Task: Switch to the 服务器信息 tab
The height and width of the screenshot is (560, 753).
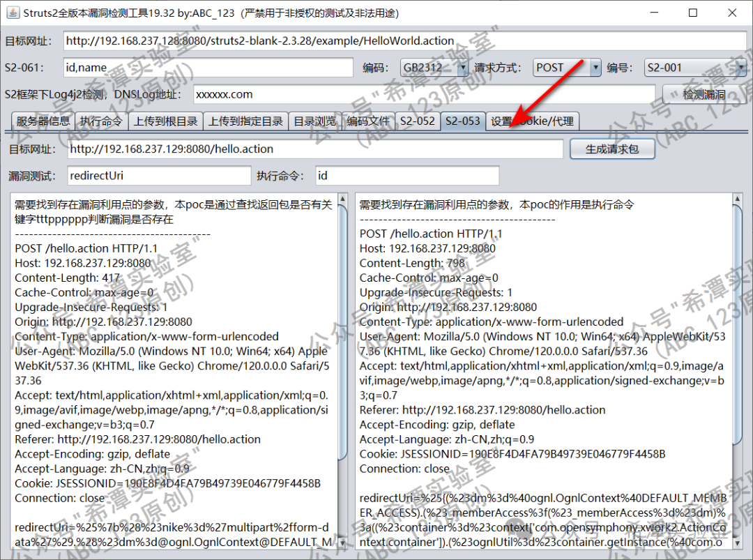Action: tap(43, 121)
